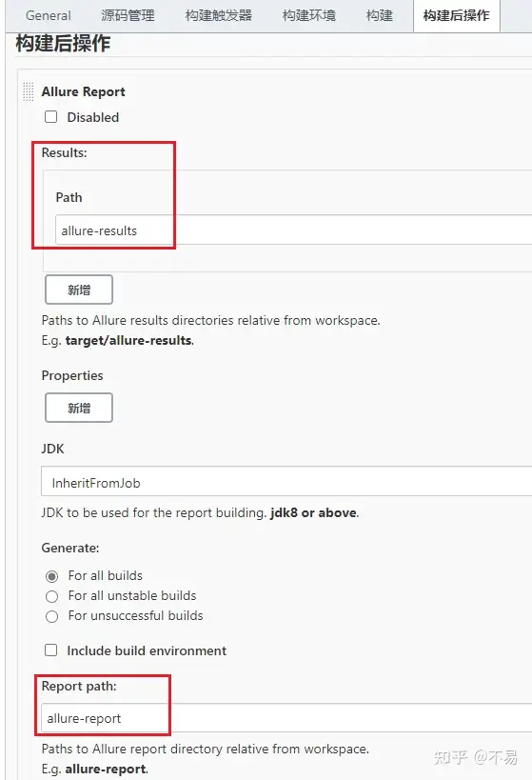Click the Allure Report heading

pos(84,91)
